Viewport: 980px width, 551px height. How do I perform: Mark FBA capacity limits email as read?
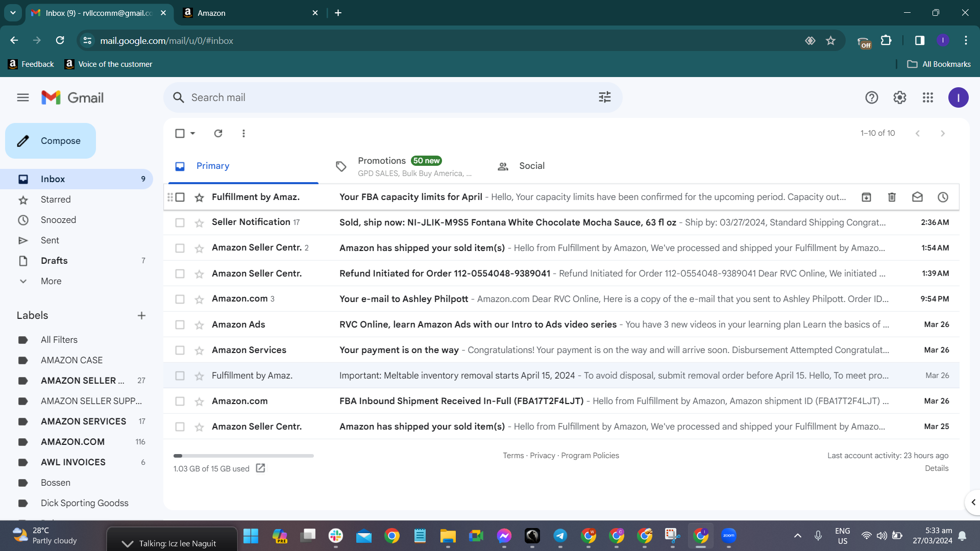[917, 197]
